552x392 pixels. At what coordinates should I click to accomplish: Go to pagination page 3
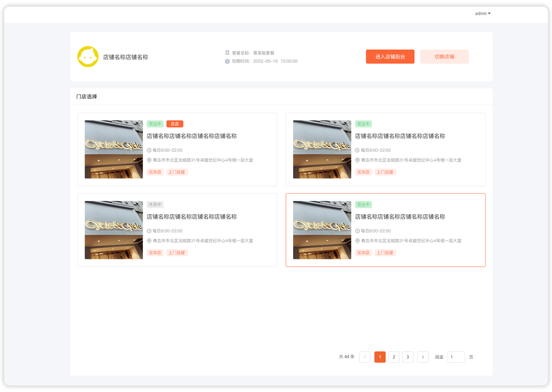[408, 357]
